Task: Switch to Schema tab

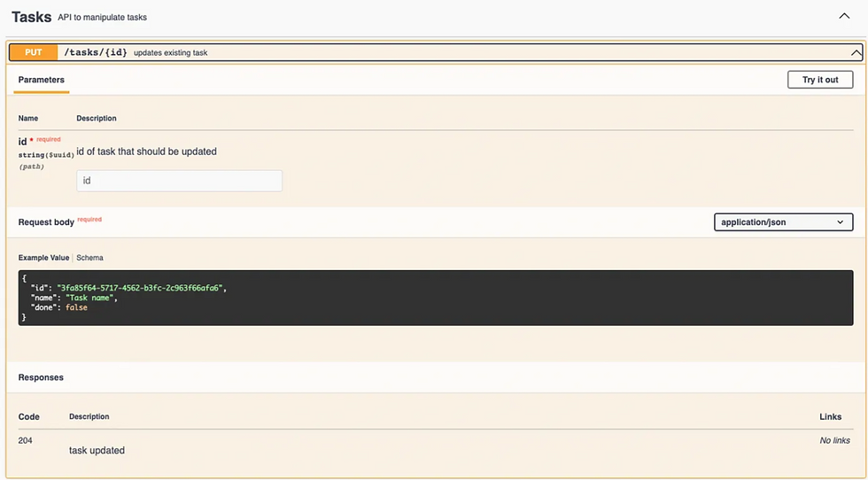Action: (89, 258)
